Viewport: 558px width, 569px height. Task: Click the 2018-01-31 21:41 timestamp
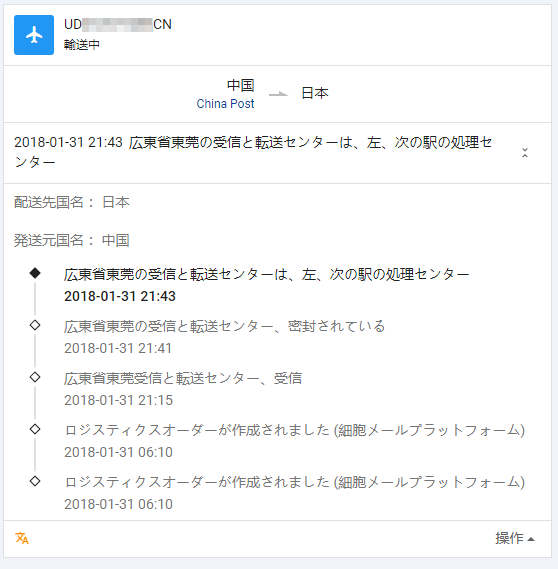pos(118,348)
